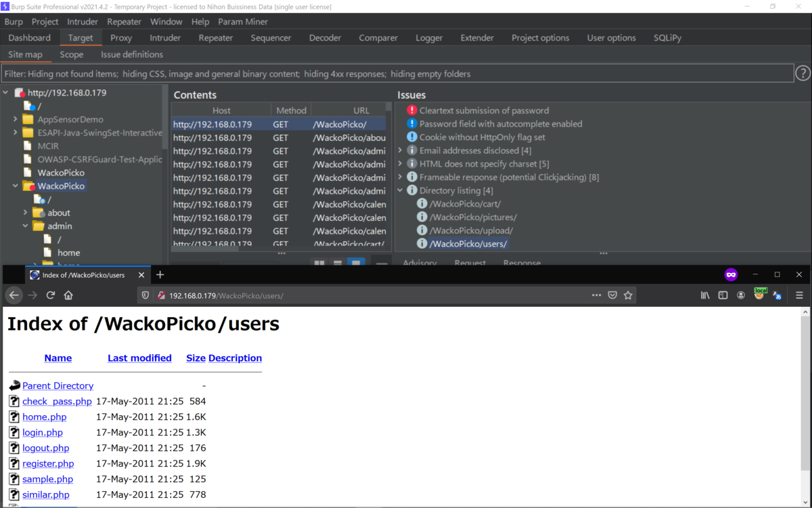Open the Burp menu

click(x=14, y=22)
